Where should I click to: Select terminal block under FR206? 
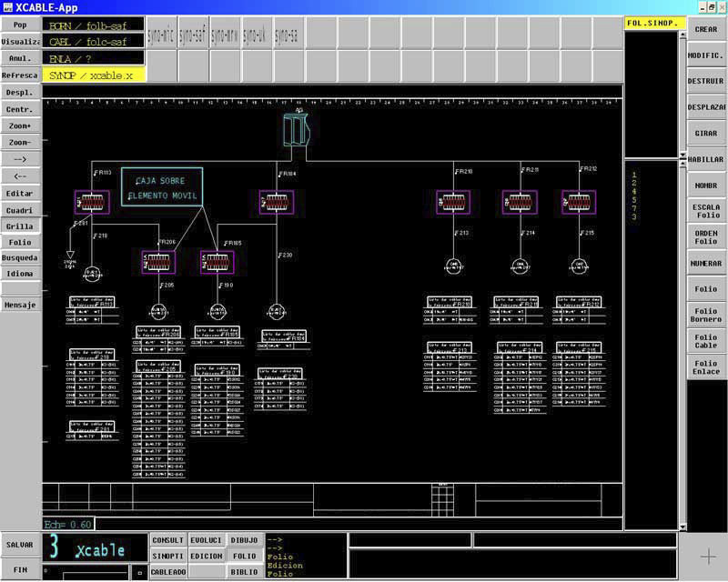click(158, 262)
